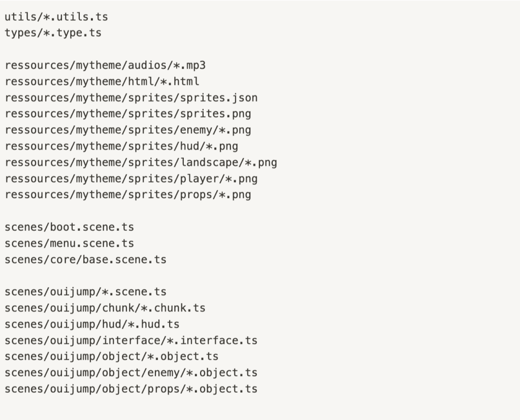The width and height of the screenshot is (520, 420).
Task: Click the types/*.type.ts line
Action: 53,33
